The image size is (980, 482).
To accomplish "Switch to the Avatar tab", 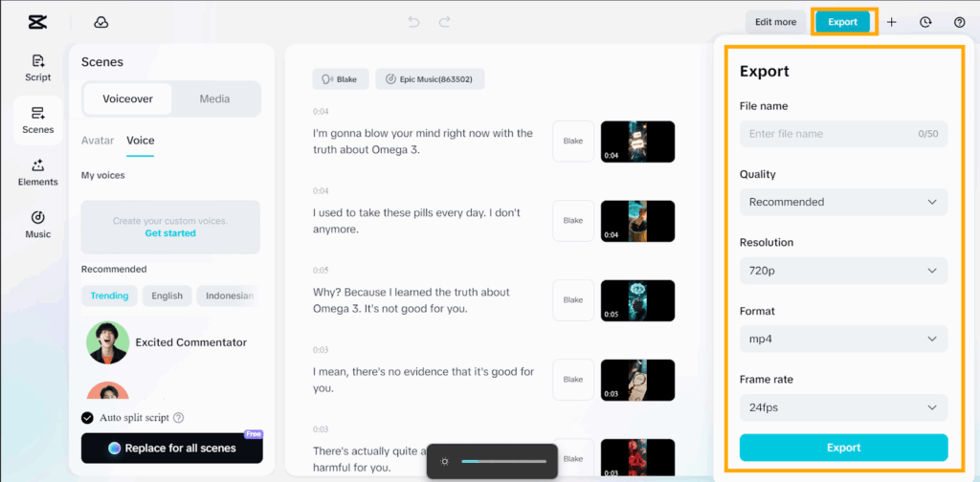I will tap(98, 141).
